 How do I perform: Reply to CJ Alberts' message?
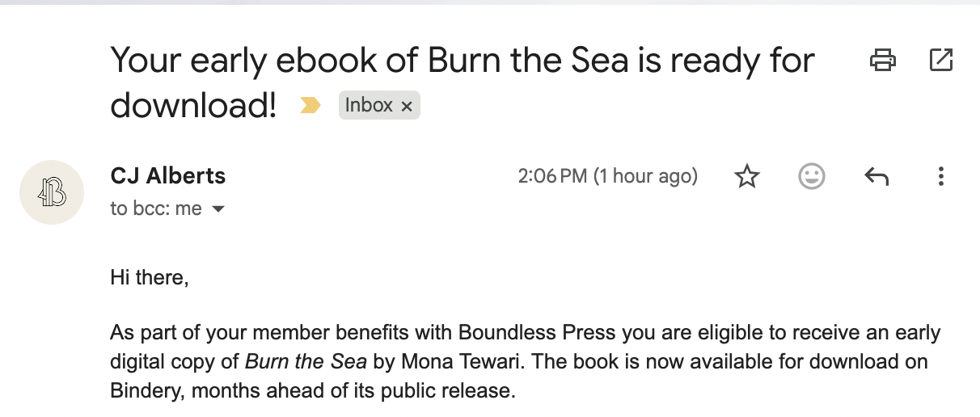click(877, 176)
